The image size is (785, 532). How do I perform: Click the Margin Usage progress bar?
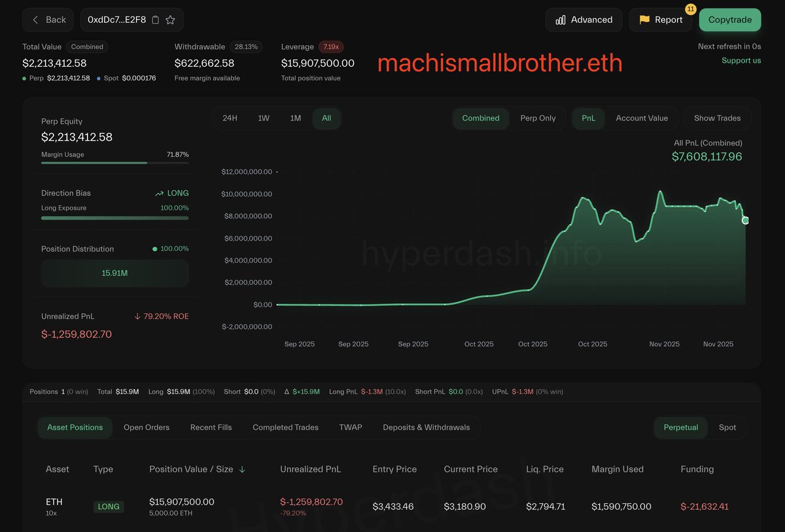114,163
